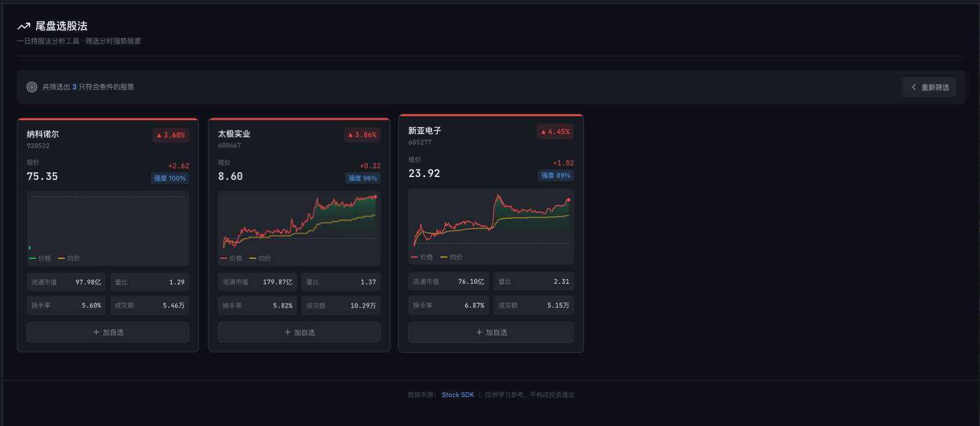Viewport: 980px width, 426px height.
Task: Click the 纳科诺尔 3.60% change badge
Action: click(x=171, y=135)
